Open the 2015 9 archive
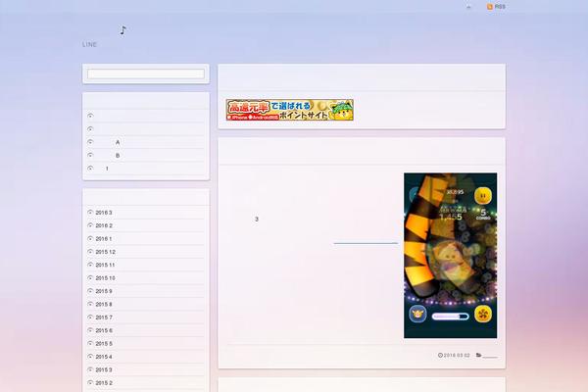 point(104,291)
